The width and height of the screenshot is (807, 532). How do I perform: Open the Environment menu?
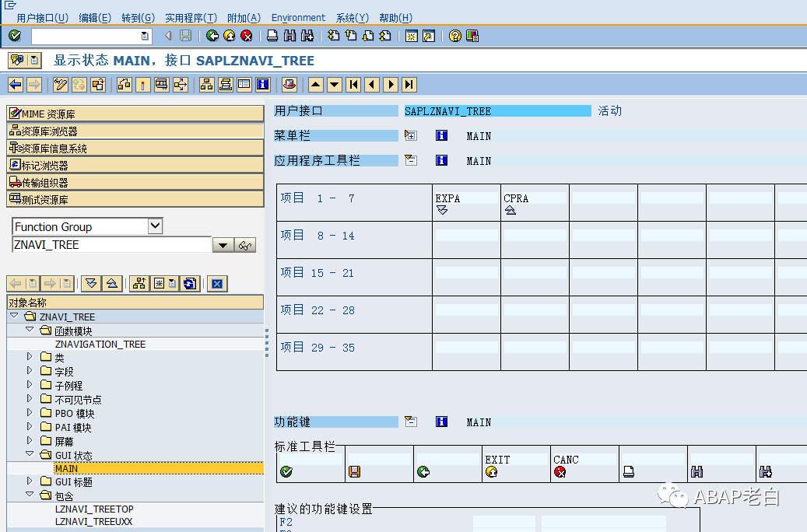[298, 18]
